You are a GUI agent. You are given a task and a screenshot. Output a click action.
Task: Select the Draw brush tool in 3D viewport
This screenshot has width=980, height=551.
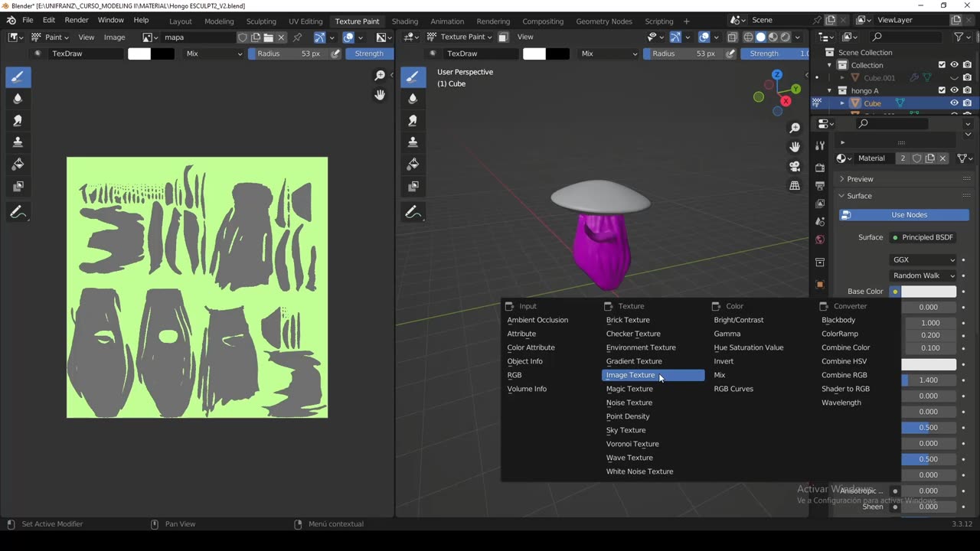click(x=413, y=77)
